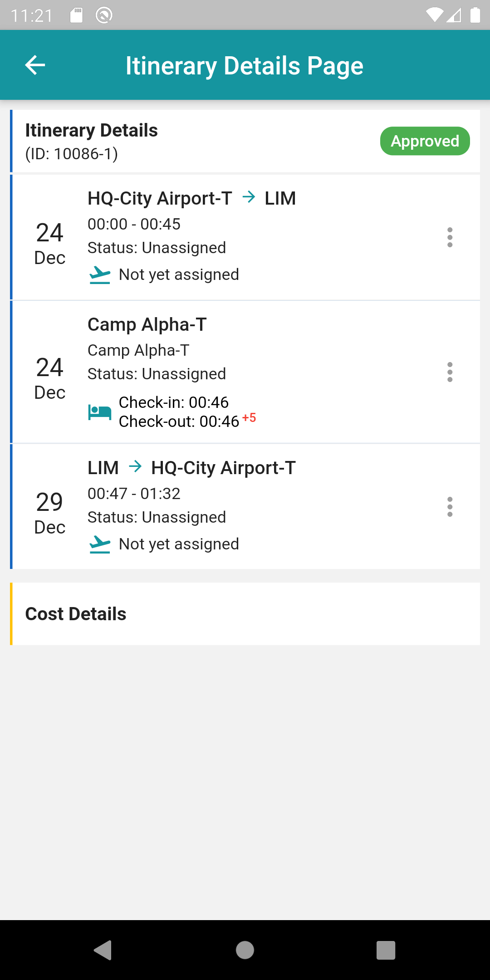This screenshot has height=980, width=490.
Task: Open the Itinerary Details header card
Action: point(245,141)
